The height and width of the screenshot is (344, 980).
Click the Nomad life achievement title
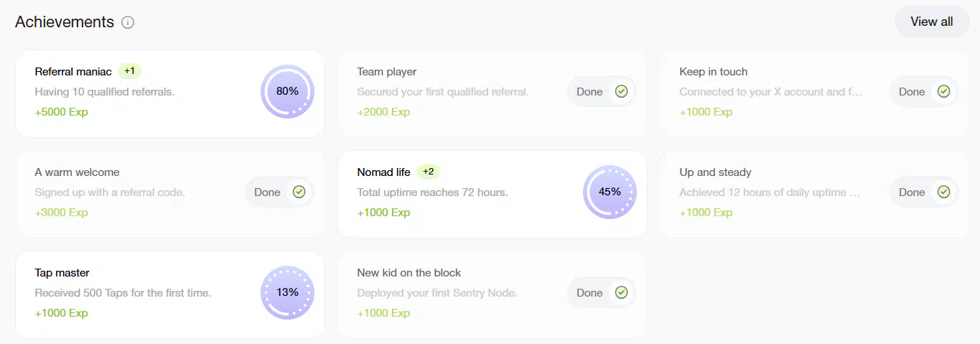[383, 172]
